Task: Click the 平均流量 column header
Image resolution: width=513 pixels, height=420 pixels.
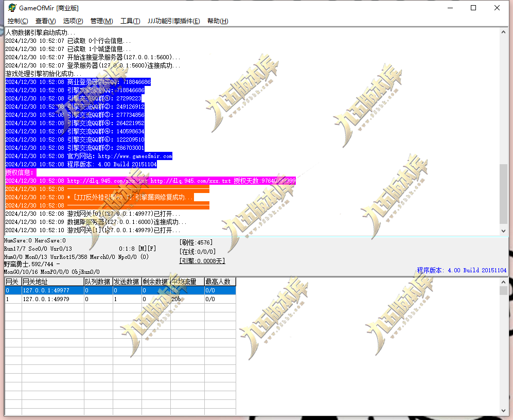Action: 187,282
